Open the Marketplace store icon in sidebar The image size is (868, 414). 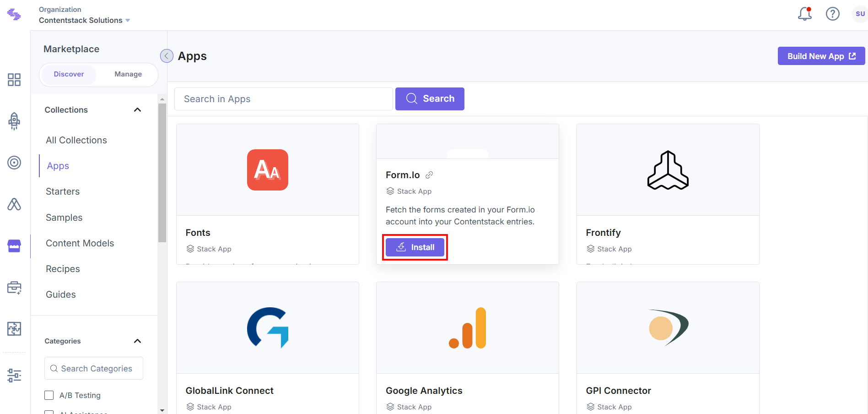point(14,246)
